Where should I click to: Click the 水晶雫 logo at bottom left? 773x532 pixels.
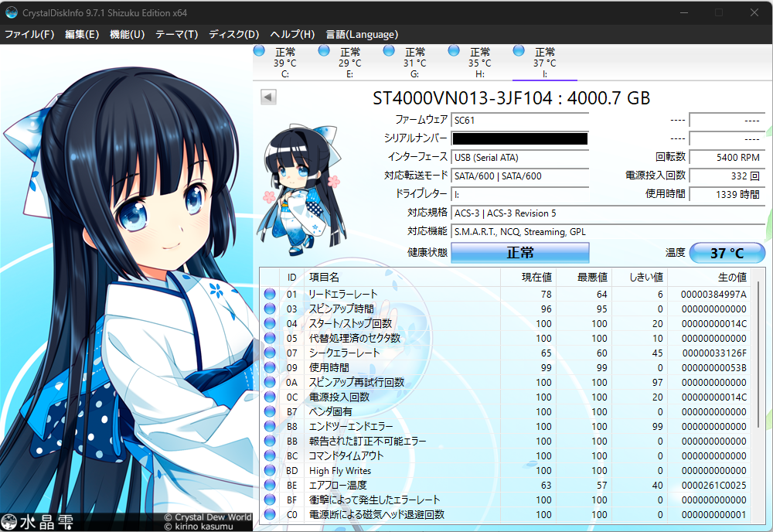(x=37, y=522)
